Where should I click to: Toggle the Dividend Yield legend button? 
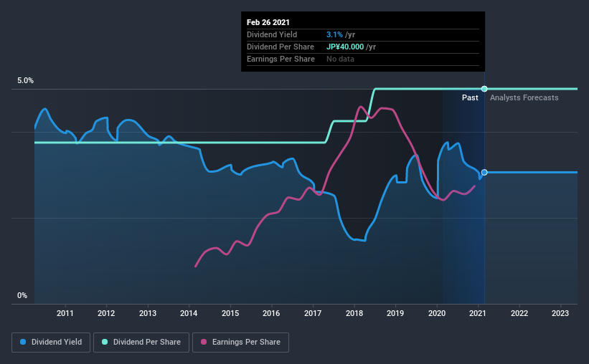(51, 343)
